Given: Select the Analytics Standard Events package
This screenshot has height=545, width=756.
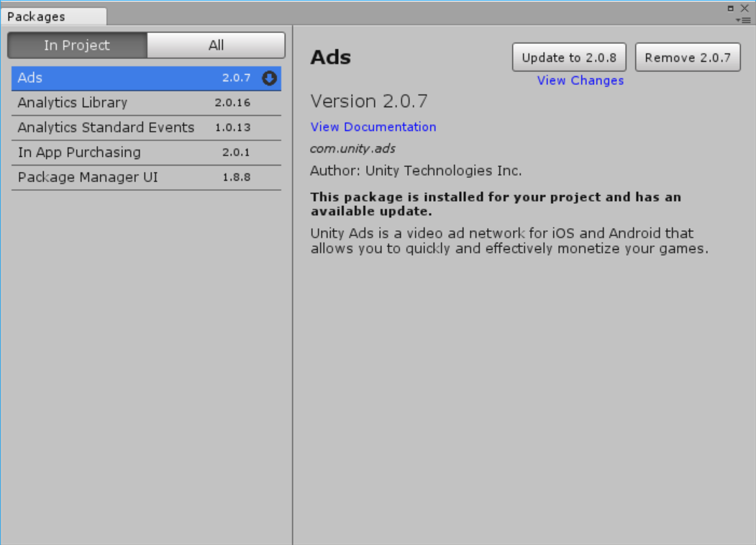Looking at the screenshot, I should (146, 128).
